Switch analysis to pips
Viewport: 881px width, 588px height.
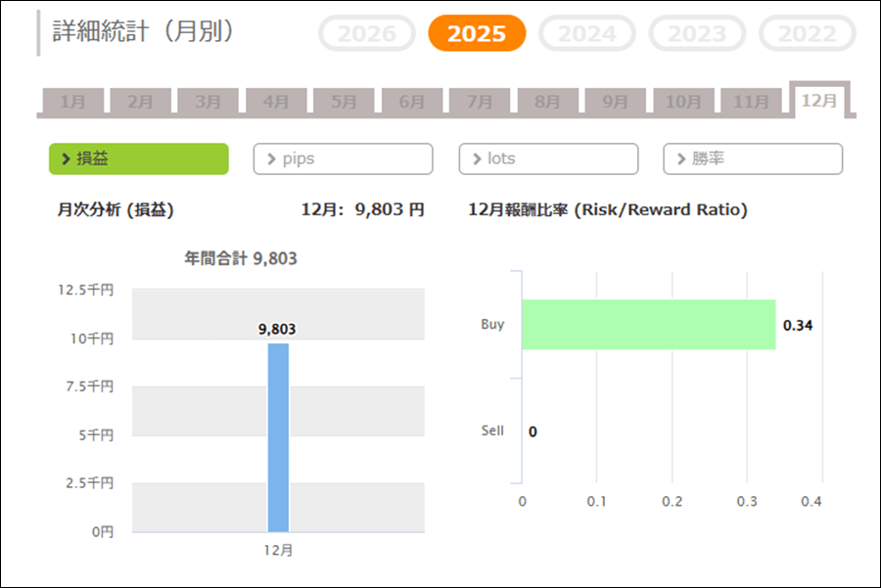343,158
